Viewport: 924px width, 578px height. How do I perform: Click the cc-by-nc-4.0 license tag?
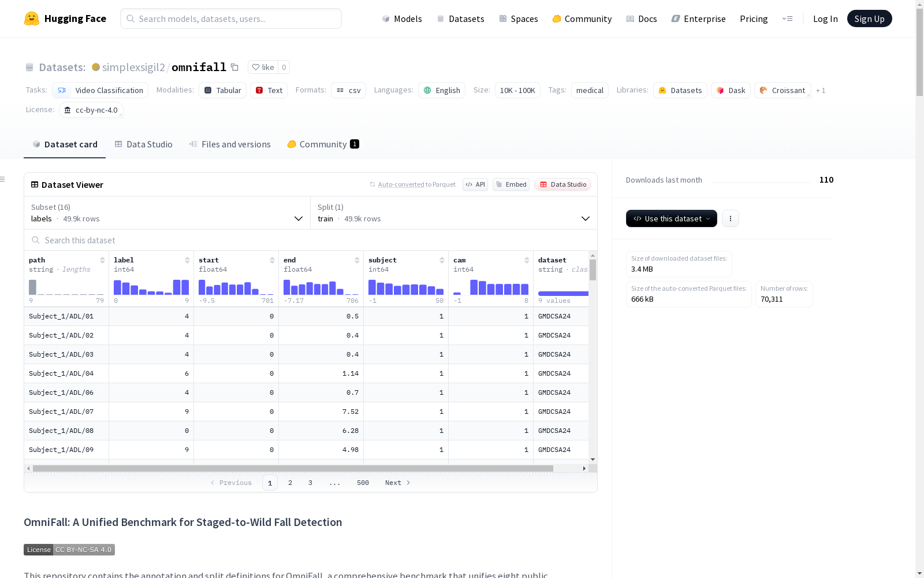point(91,110)
